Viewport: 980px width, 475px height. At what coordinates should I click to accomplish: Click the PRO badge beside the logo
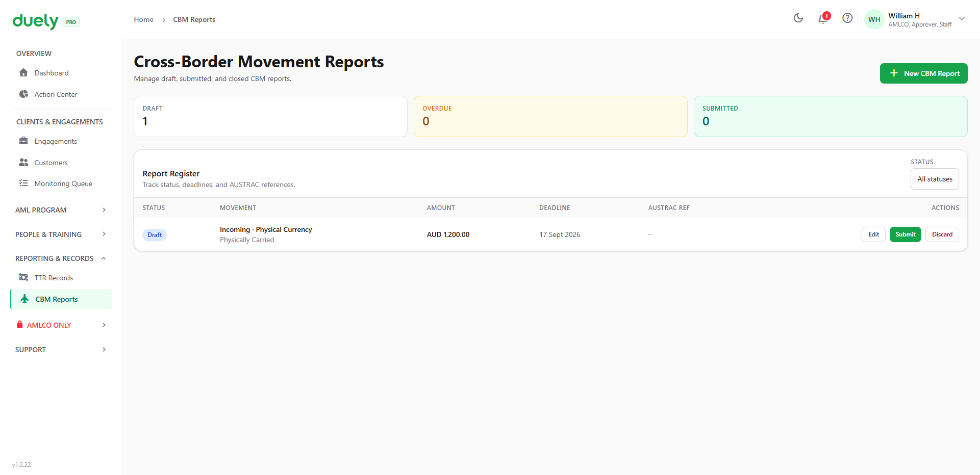(x=71, y=22)
